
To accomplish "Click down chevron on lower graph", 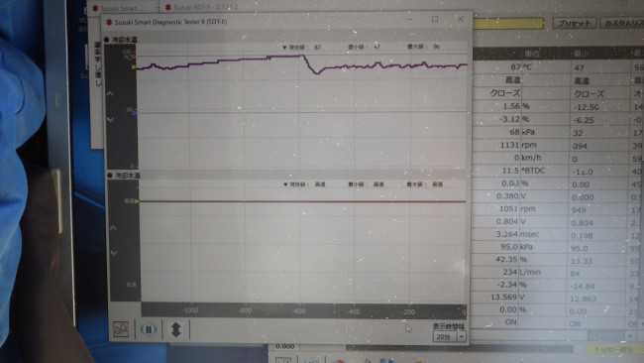I will pos(113,253).
